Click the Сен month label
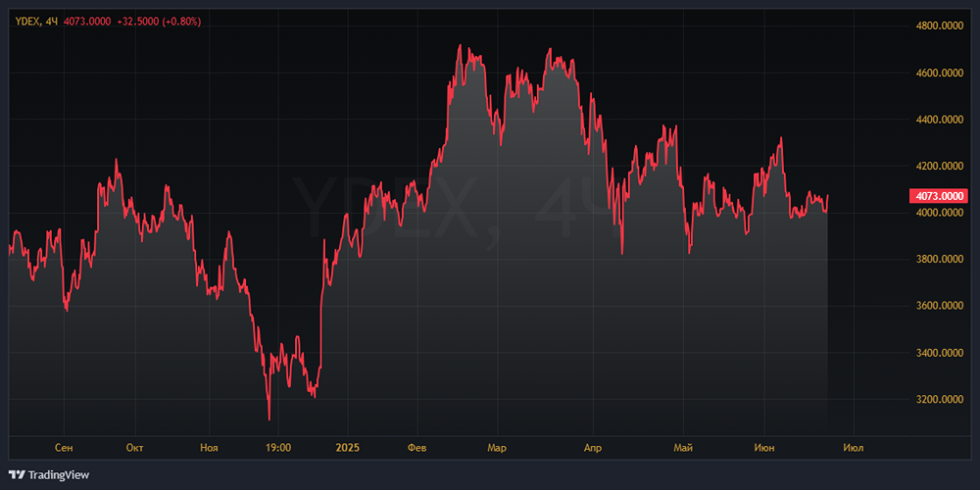Image resolution: width=980 pixels, height=490 pixels. (64, 448)
